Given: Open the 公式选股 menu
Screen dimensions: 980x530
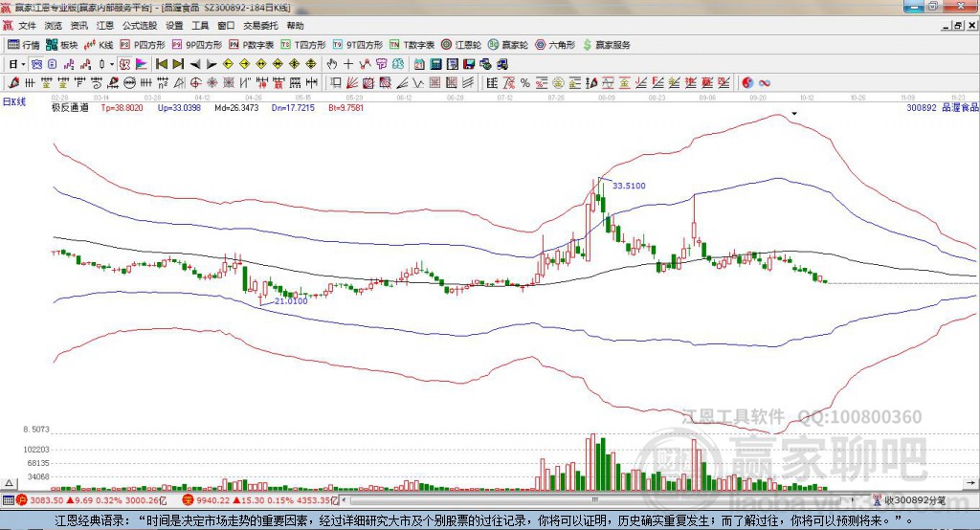Looking at the screenshot, I should coord(140,26).
